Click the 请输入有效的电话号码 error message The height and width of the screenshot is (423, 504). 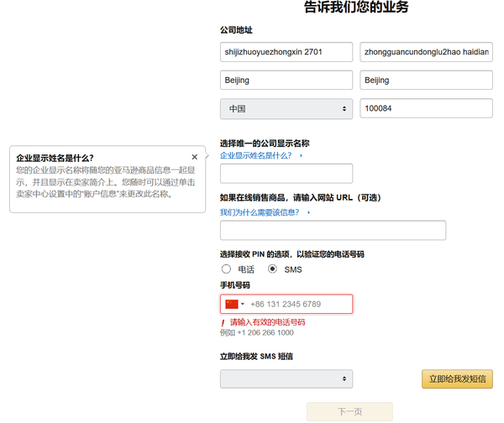tap(267, 322)
